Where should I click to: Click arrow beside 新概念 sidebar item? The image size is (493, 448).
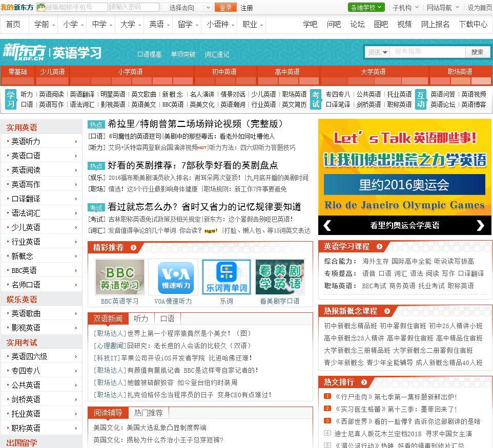76,256
